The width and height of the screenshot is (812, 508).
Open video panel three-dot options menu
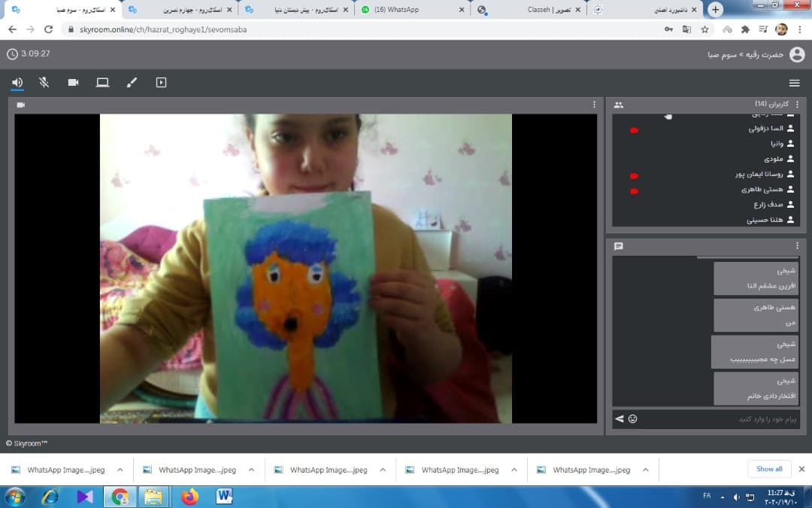tap(594, 105)
